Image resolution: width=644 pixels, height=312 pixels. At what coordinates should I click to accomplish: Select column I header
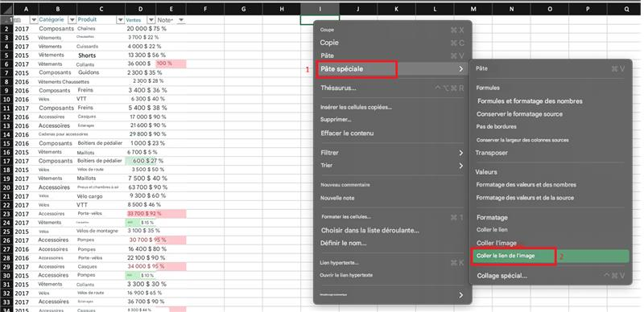pos(320,9)
